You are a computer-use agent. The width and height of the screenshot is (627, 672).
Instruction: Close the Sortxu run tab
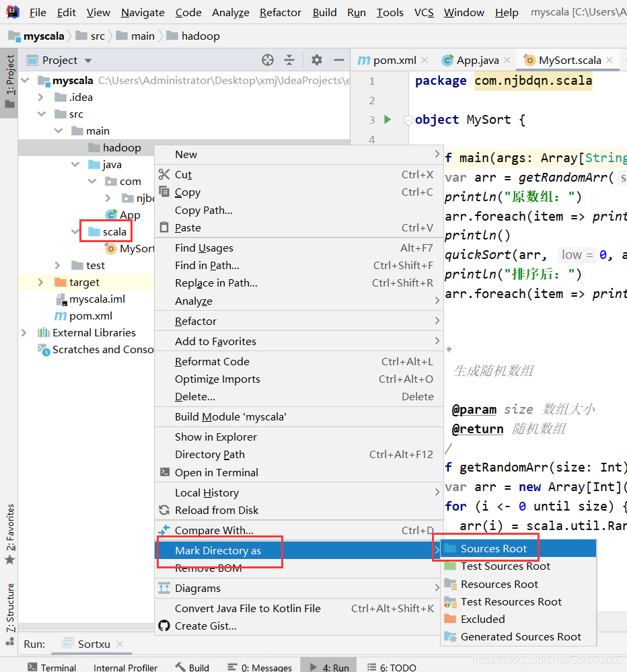tap(120, 644)
